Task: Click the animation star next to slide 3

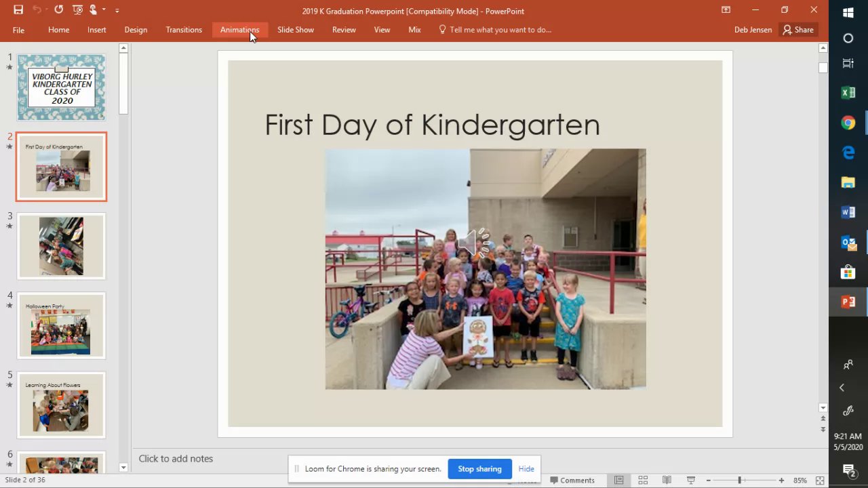Action: point(9,226)
